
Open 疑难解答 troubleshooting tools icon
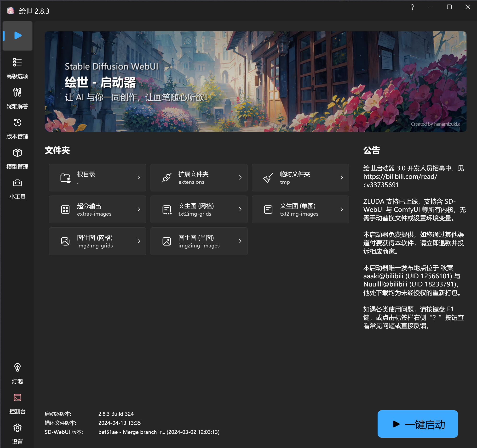[17, 93]
